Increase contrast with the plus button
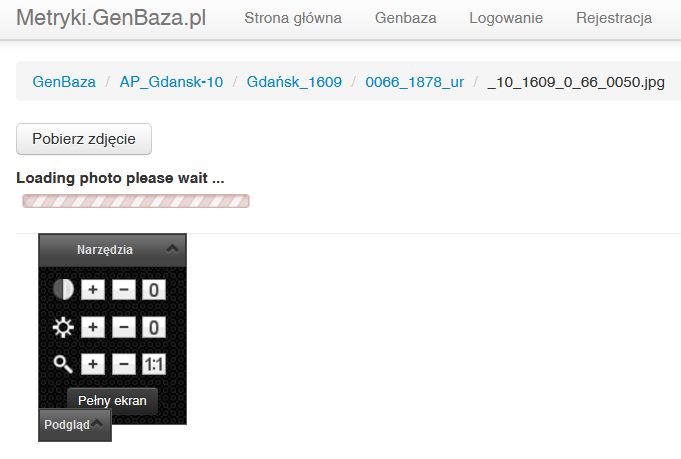681x459 pixels. tap(93, 290)
